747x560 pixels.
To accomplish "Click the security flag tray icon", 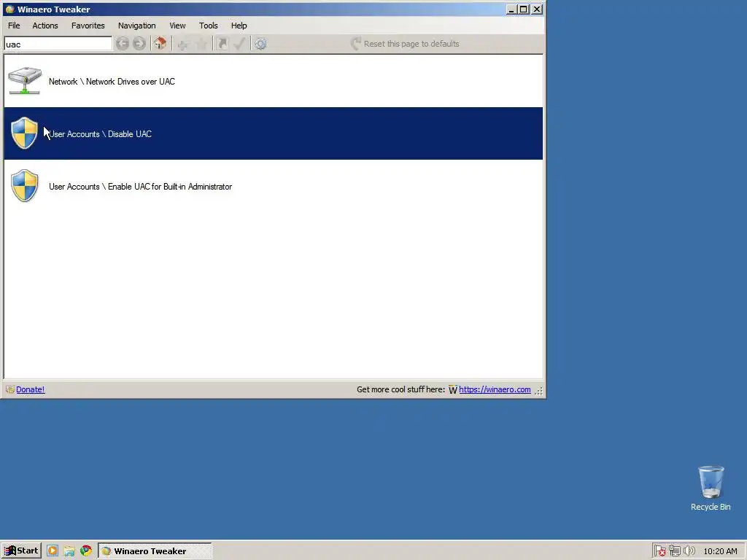I will [x=659, y=551].
